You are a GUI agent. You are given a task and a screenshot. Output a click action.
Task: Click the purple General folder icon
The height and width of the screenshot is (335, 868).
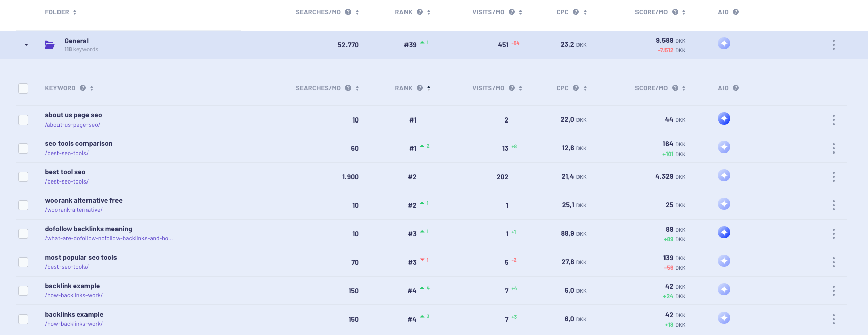pyautogui.click(x=50, y=45)
